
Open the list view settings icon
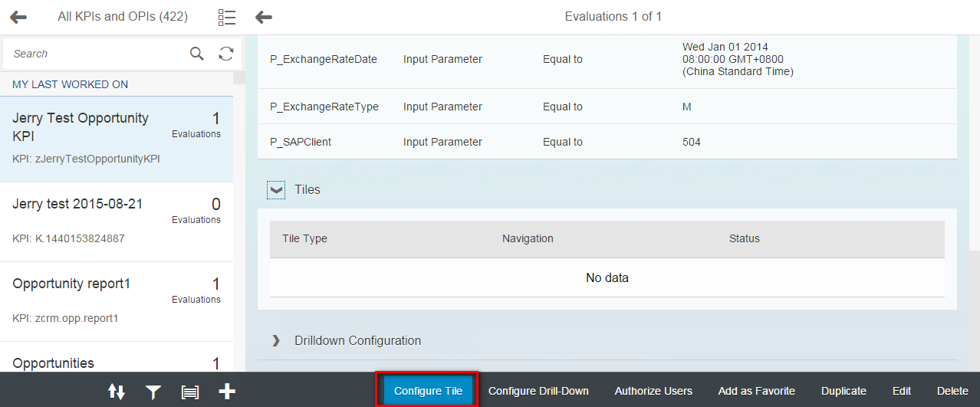point(227,17)
